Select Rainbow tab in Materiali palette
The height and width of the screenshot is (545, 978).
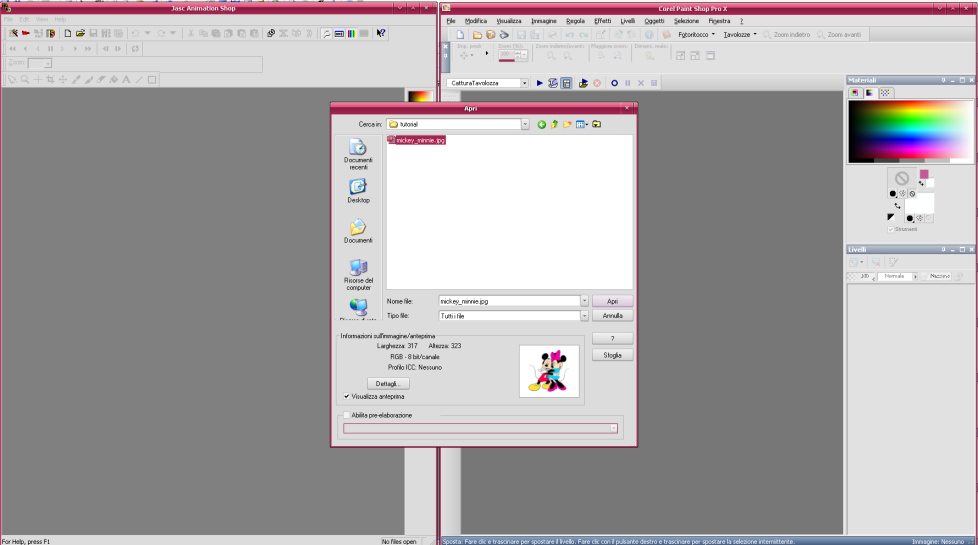[x=870, y=93]
